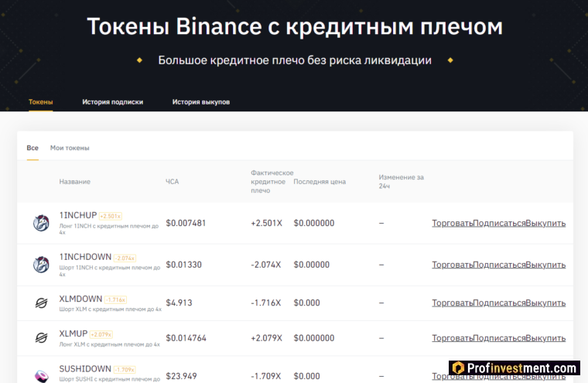The height and width of the screenshot is (383, 588).
Task: Click Подписаться link in 1INCHDOWN row
Action: (499, 265)
